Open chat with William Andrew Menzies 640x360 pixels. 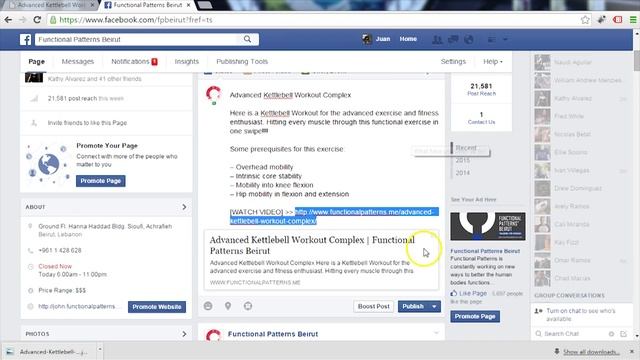(580, 80)
